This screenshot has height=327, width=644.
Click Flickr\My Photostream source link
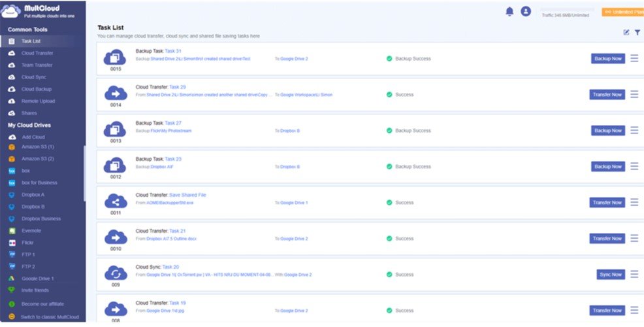[171, 131]
